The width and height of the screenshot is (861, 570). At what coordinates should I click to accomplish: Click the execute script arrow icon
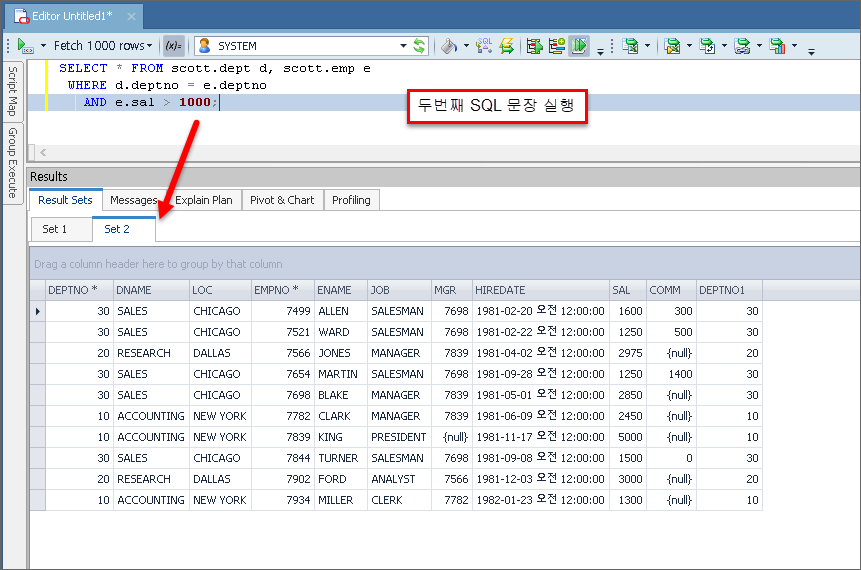pos(534,46)
